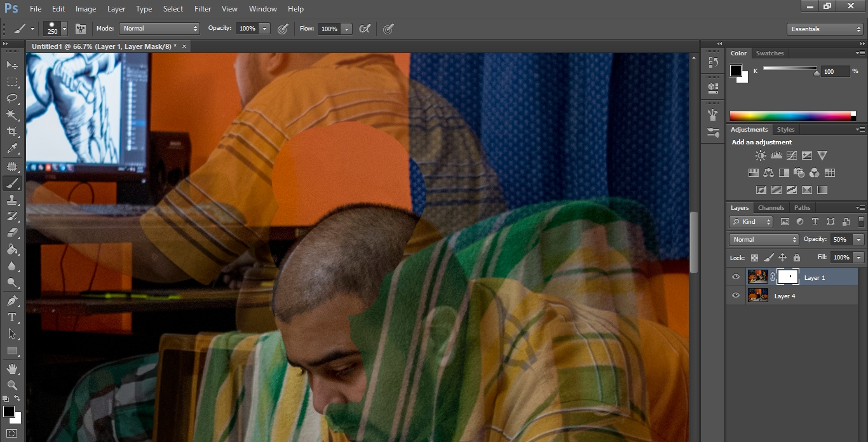This screenshot has height=442, width=868.
Task: Open the layer Fill arrow
Action: coord(859,258)
